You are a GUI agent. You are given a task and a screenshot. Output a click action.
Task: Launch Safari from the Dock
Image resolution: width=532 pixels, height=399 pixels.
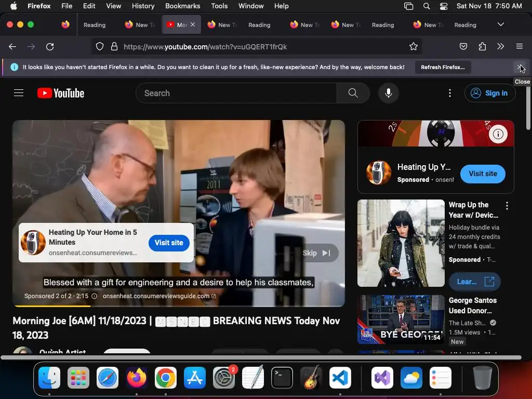(x=108, y=378)
